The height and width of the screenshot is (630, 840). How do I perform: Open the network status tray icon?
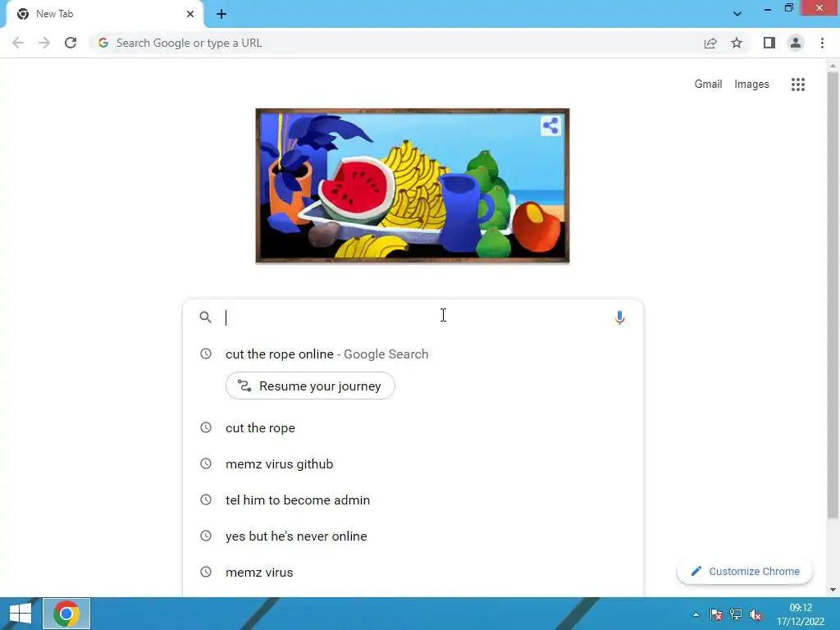(735, 614)
